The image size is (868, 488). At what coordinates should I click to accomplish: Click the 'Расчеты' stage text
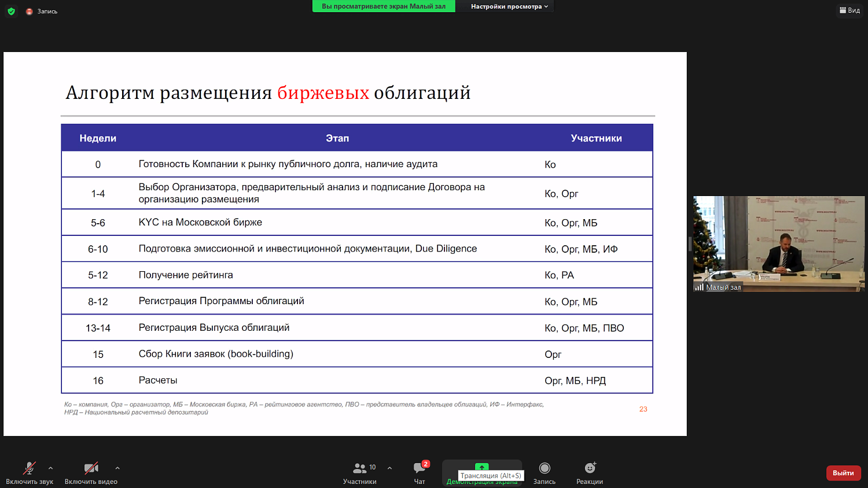pos(158,380)
